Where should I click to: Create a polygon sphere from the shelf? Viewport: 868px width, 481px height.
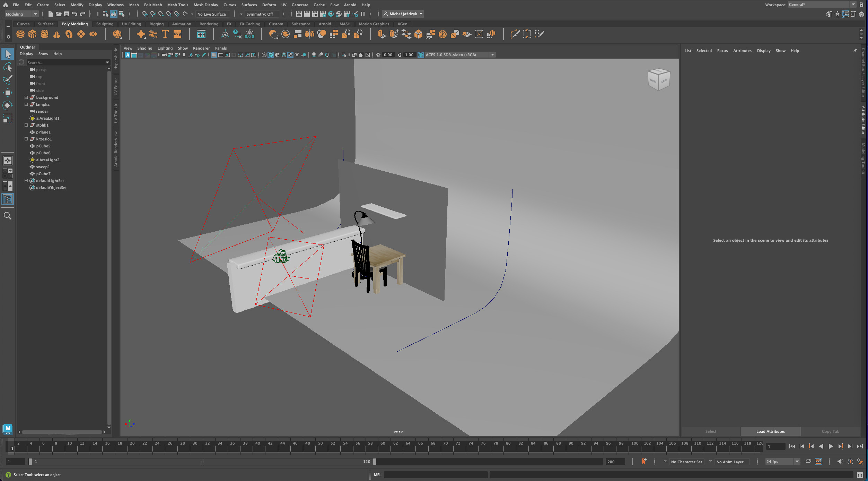(x=20, y=34)
